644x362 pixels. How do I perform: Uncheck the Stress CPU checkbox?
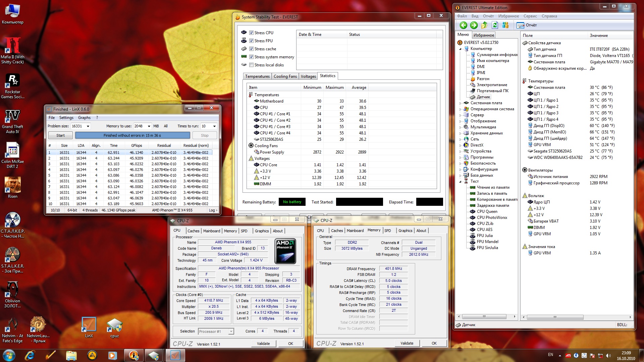pos(251,33)
